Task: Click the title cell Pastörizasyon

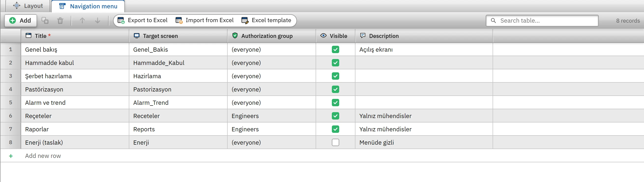Action: click(x=75, y=89)
